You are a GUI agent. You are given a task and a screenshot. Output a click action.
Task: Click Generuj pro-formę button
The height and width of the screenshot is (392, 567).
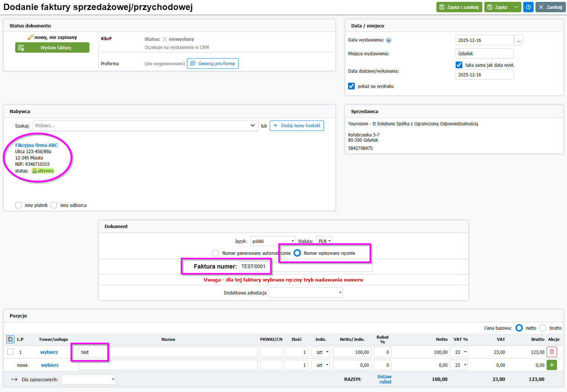[x=213, y=64]
